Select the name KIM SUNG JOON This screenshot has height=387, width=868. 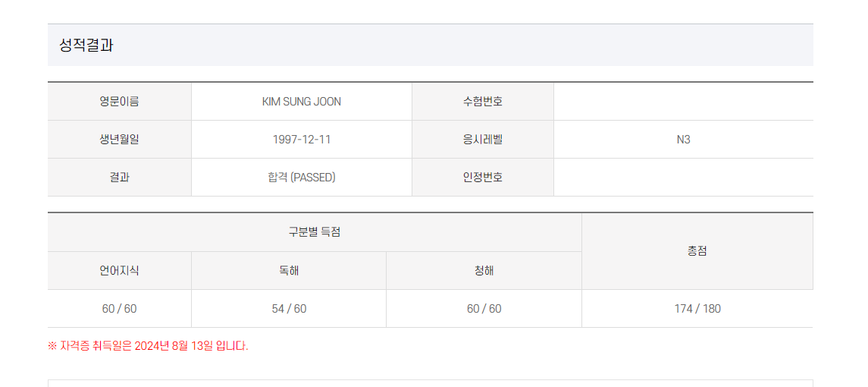pyautogui.click(x=302, y=102)
